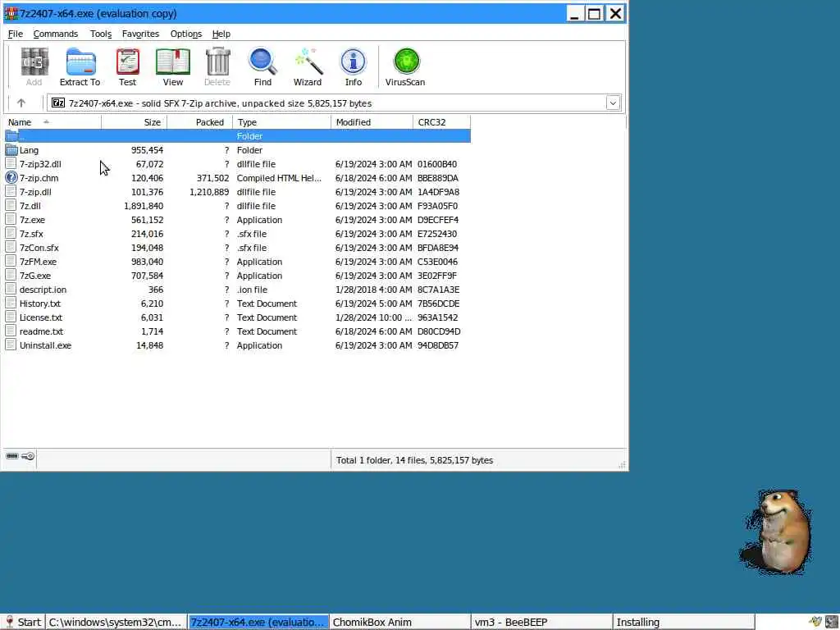Click the 7z archive icon in address bar

point(58,103)
